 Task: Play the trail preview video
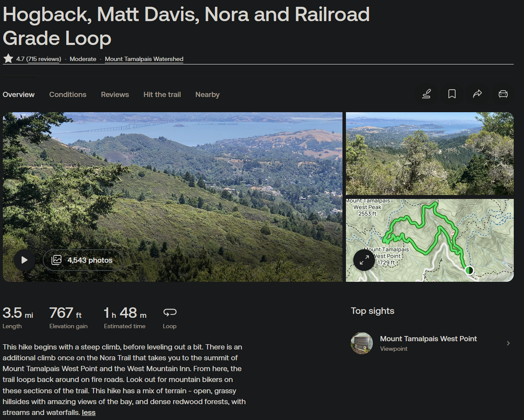coord(24,260)
